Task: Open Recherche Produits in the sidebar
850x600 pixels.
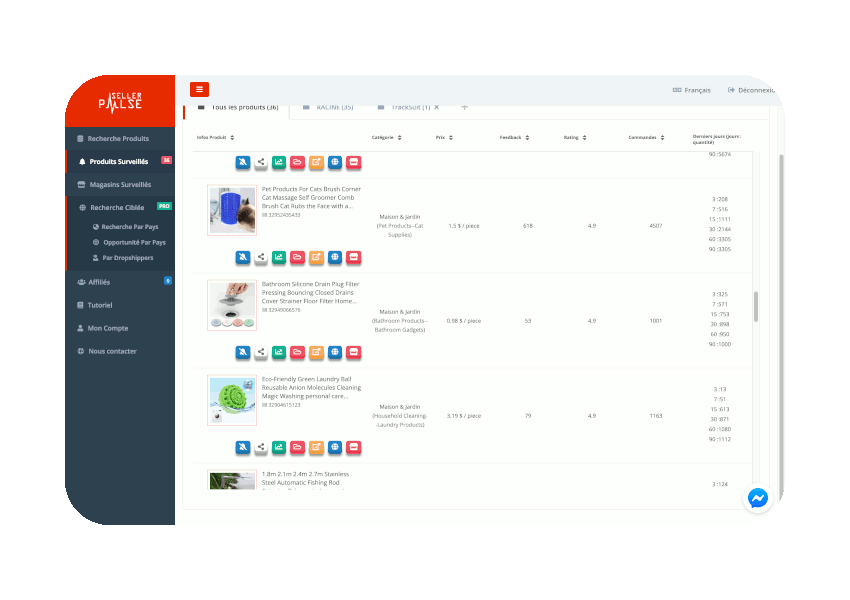Action: [120, 139]
